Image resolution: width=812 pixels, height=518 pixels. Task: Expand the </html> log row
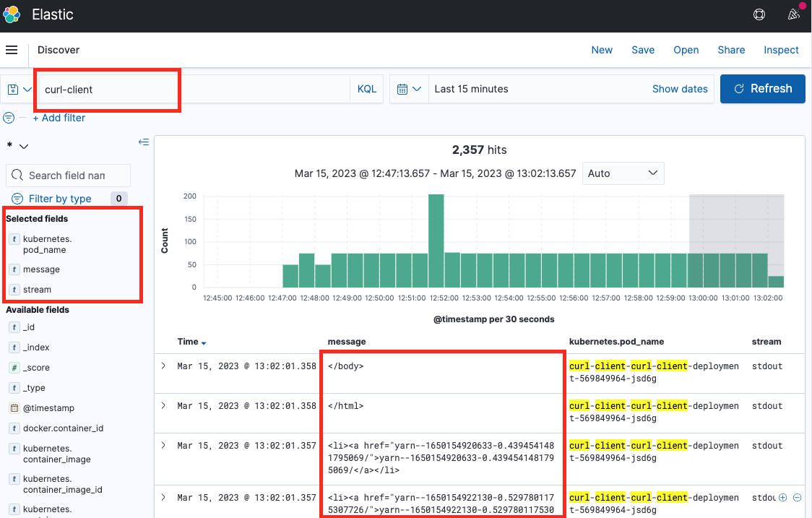[164, 405]
